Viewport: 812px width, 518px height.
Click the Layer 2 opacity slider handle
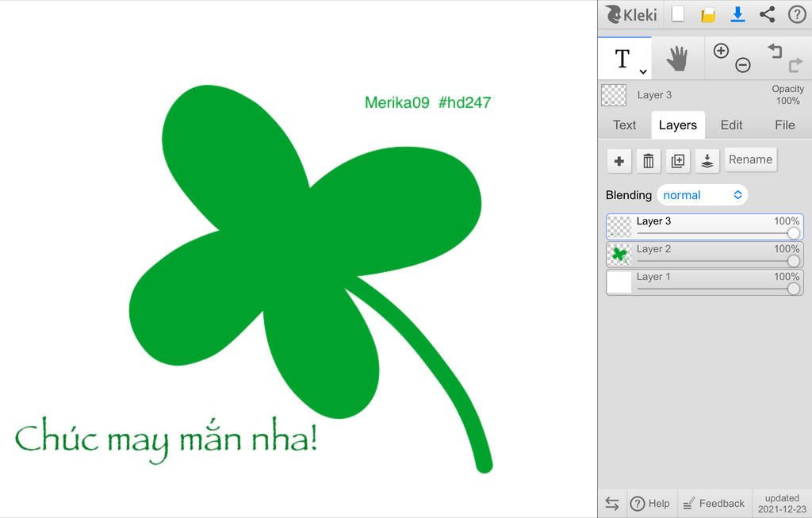click(x=793, y=261)
